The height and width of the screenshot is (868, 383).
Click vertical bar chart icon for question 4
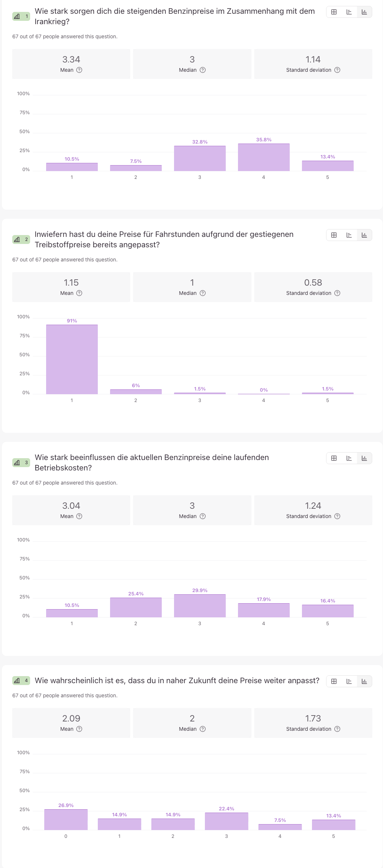point(364,681)
